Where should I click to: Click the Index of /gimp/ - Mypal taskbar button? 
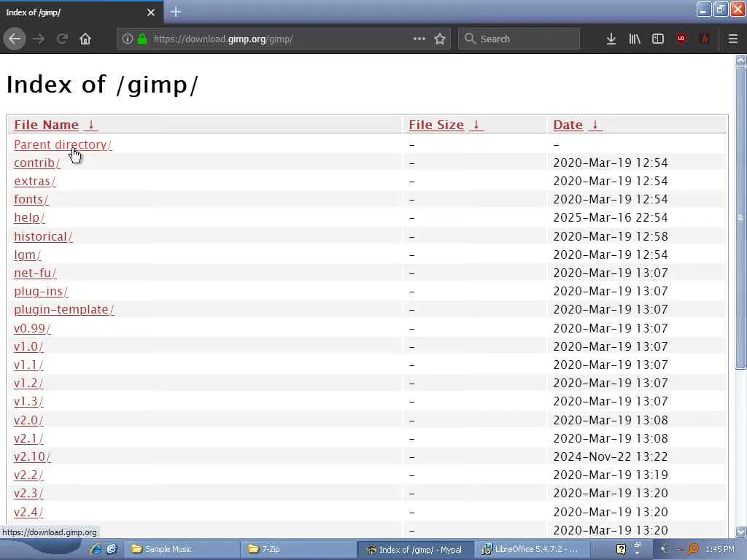coord(415,549)
